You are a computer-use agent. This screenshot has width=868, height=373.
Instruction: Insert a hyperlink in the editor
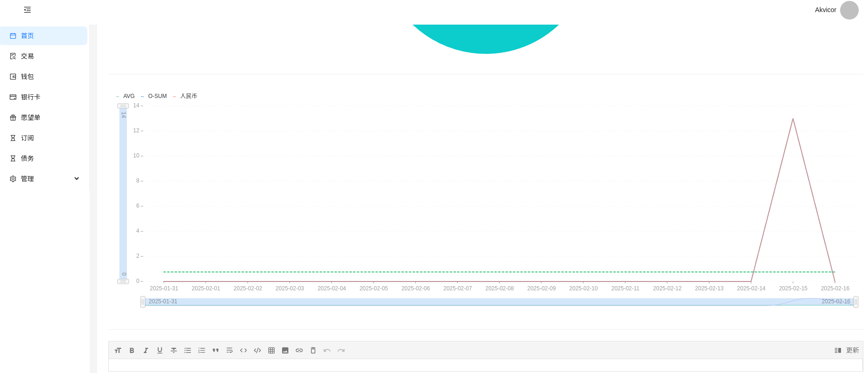299,350
